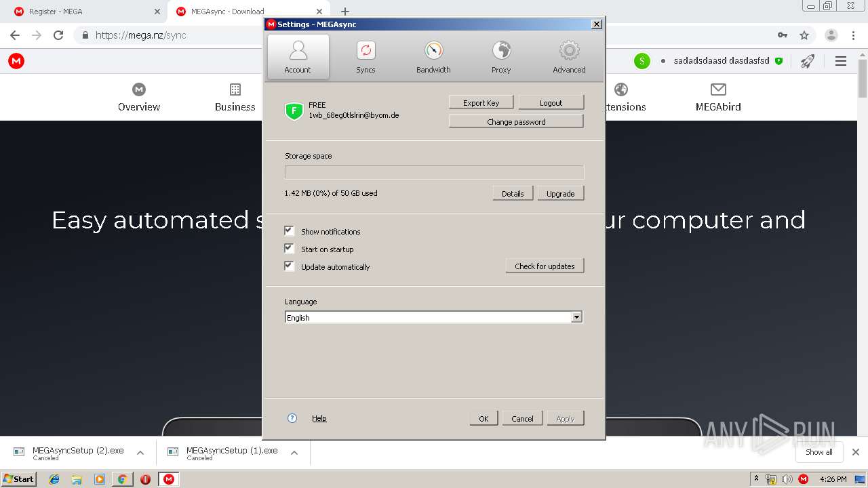Click the password key icon in address bar

pyautogui.click(x=783, y=35)
